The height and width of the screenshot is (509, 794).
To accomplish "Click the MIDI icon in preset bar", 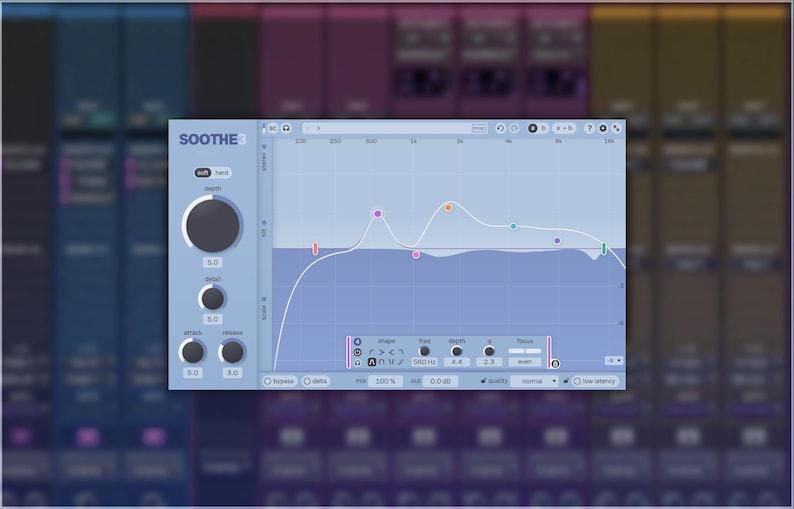I will (479, 128).
